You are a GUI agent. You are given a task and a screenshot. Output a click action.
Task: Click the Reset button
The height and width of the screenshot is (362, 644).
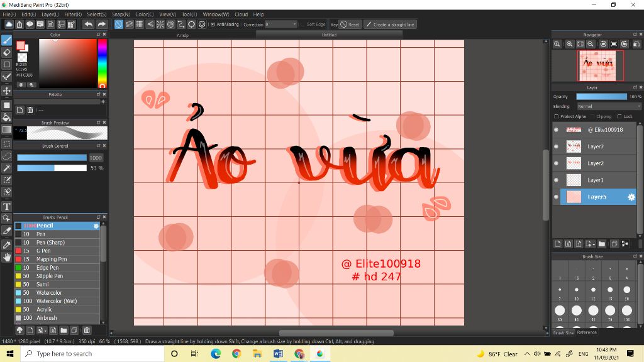pyautogui.click(x=350, y=25)
